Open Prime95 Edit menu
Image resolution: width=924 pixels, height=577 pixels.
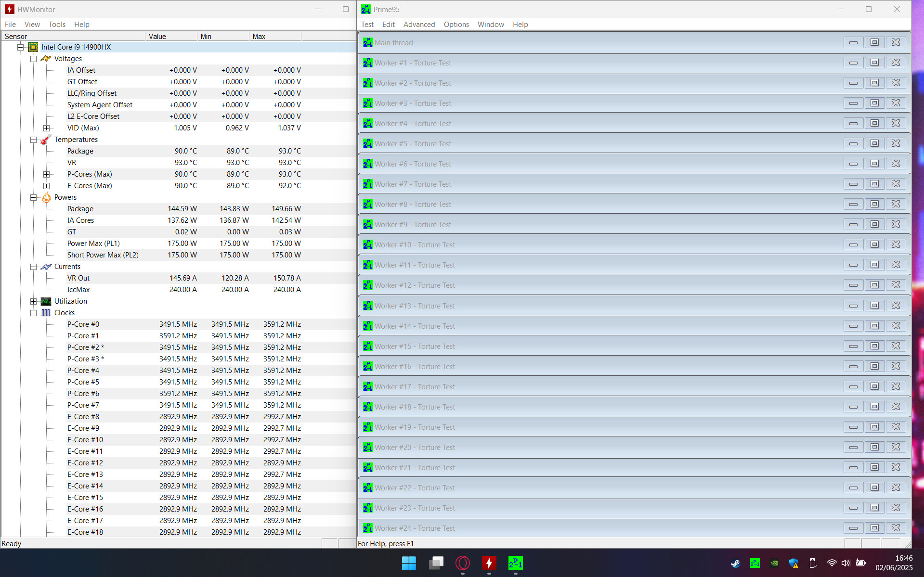tap(389, 25)
